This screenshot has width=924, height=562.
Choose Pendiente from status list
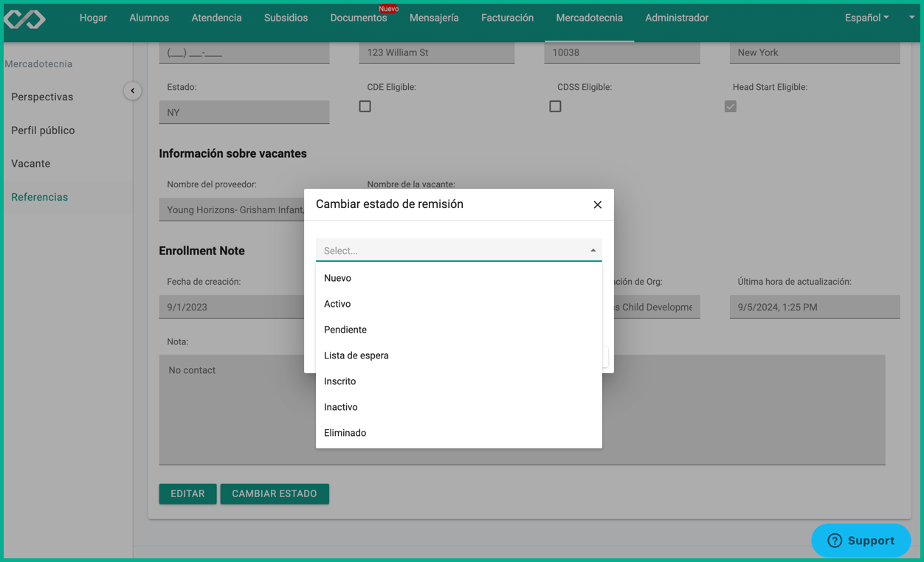459,330
